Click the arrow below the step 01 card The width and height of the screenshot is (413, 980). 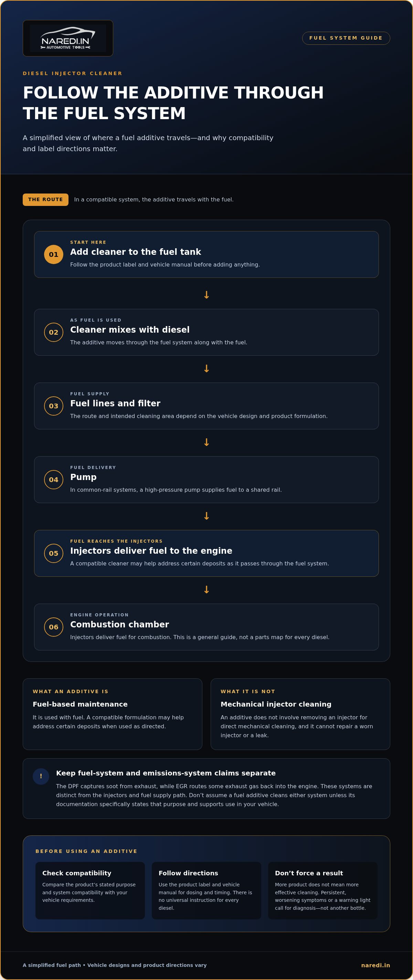[206, 295]
